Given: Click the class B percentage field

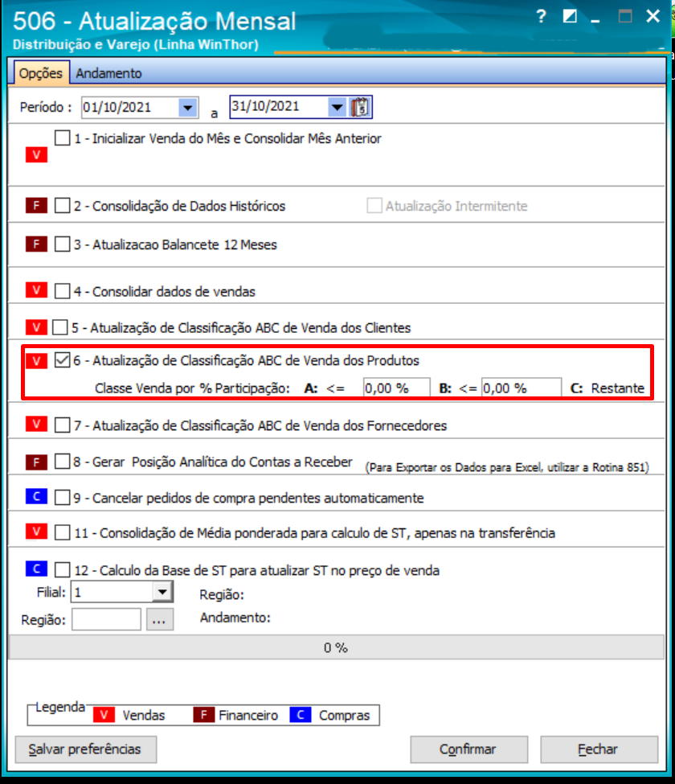Looking at the screenshot, I should point(521,388).
